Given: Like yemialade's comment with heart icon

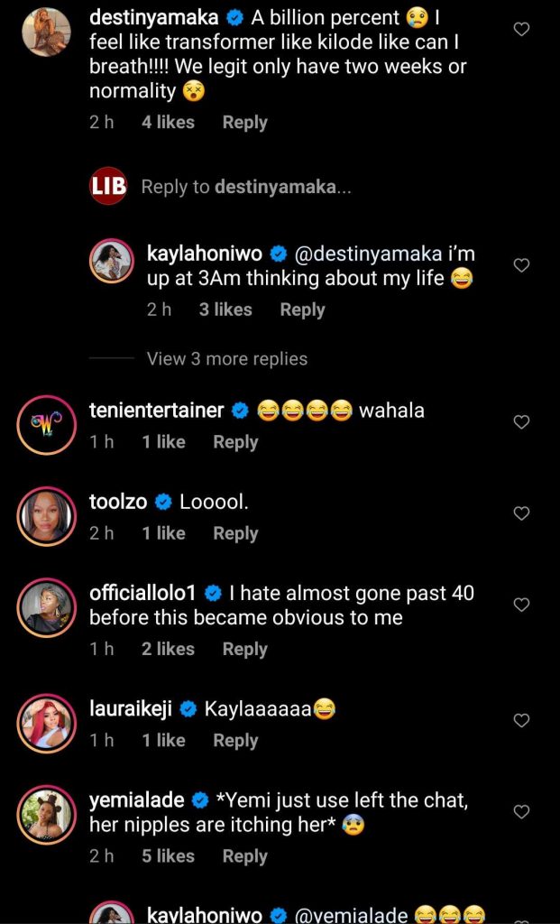Looking at the screenshot, I should (x=520, y=812).
